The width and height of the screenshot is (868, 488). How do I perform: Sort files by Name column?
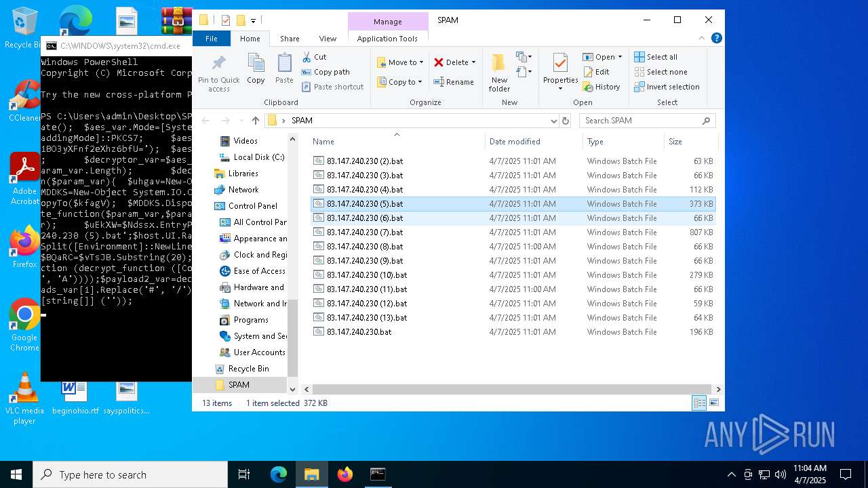[397, 142]
